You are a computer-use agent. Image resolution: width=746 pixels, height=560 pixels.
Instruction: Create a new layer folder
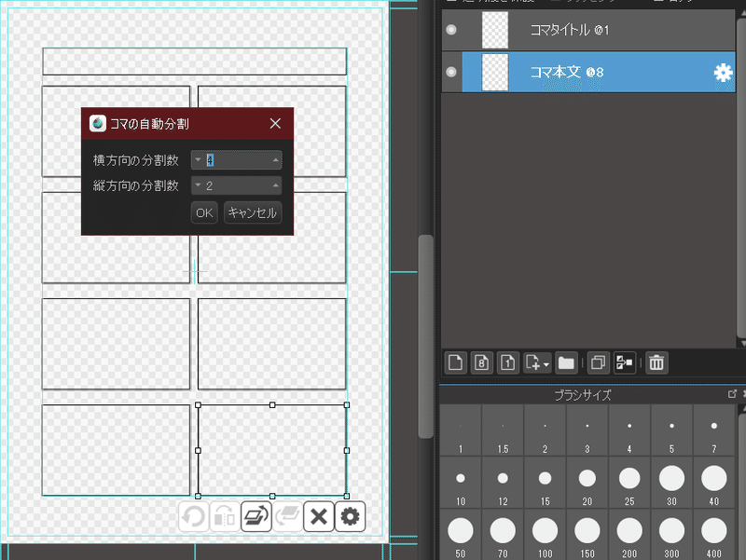click(566, 362)
